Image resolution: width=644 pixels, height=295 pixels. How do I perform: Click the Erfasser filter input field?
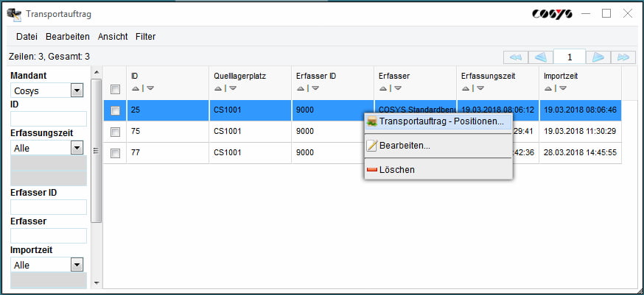tap(49, 236)
